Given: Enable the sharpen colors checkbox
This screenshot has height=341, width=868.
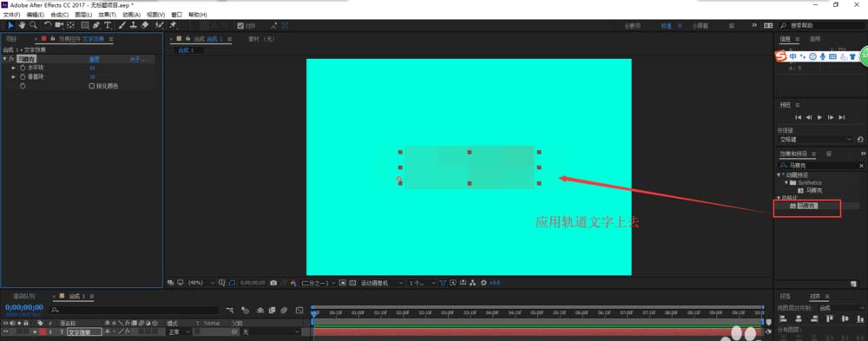Looking at the screenshot, I should tap(92, 86).
